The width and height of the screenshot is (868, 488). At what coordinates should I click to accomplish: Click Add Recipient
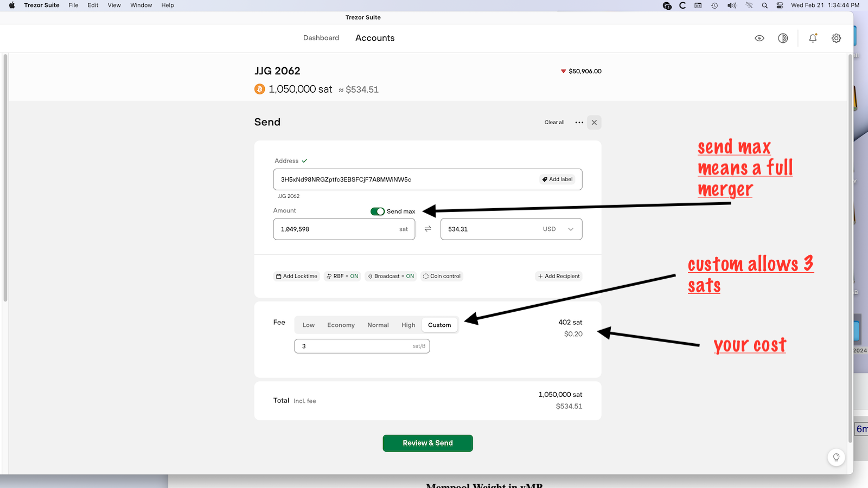pos(559,277)
